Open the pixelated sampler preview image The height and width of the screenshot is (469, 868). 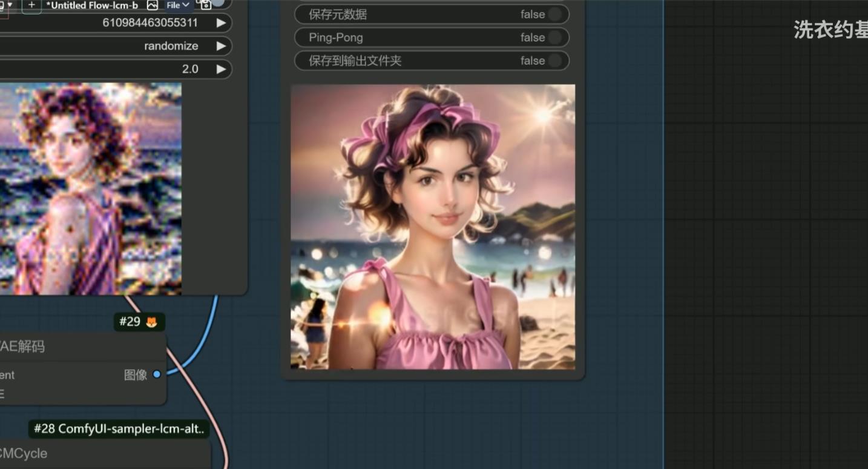point(91,188)
